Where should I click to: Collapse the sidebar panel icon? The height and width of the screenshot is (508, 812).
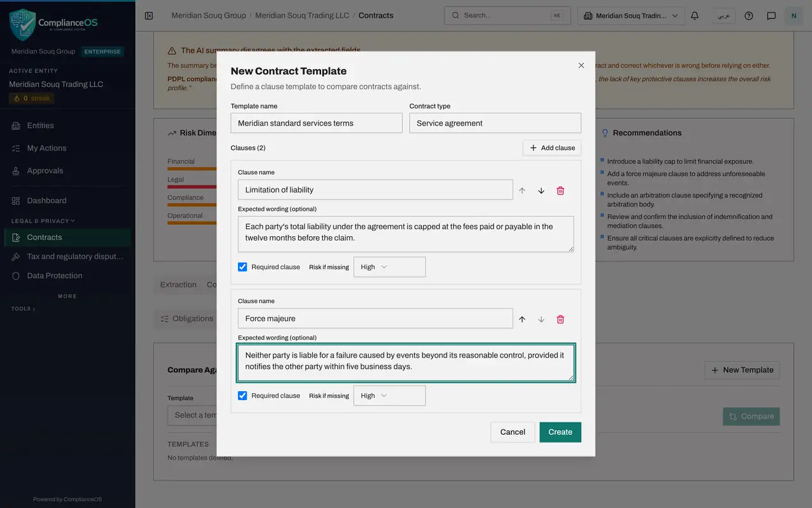point(149,15)
